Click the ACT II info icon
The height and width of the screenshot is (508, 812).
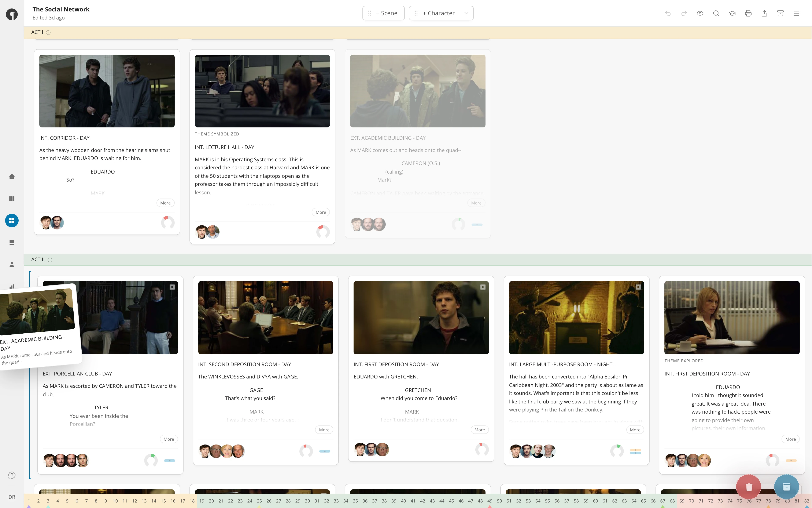pyautogui.click(x=50, y=260)
